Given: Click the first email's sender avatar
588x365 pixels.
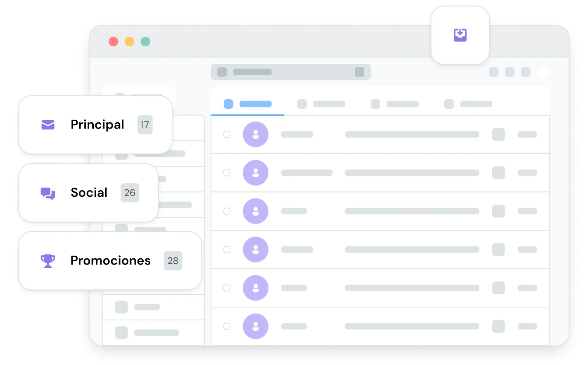Looking at the screenshot, I should [x=255, y=134].
